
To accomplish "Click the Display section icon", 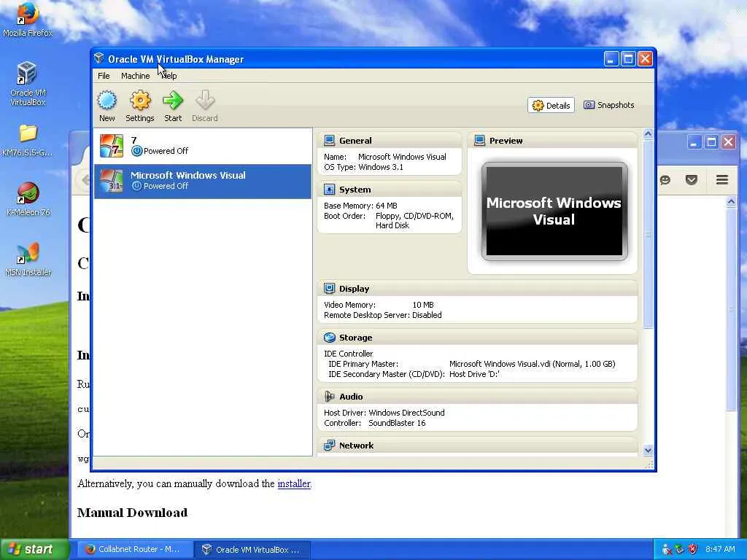I will click(329, 289).
